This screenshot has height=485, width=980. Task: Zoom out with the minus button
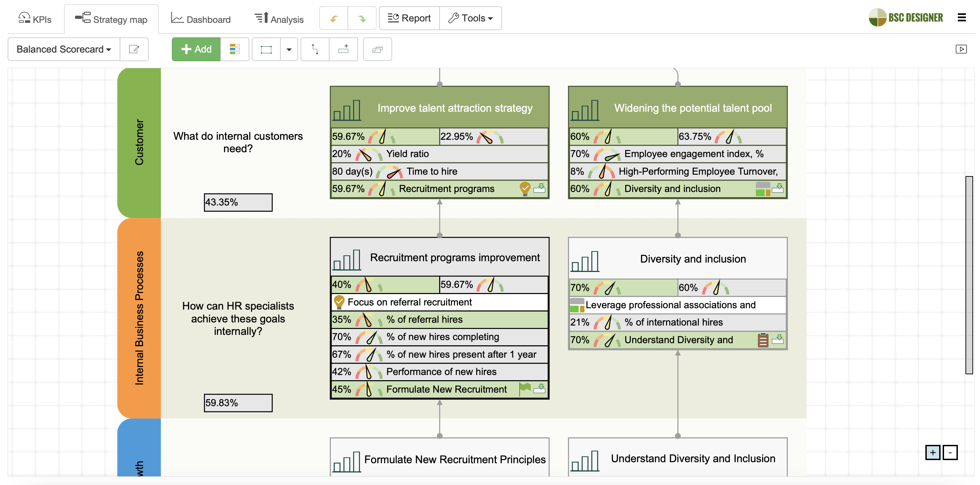coord(950,452)
